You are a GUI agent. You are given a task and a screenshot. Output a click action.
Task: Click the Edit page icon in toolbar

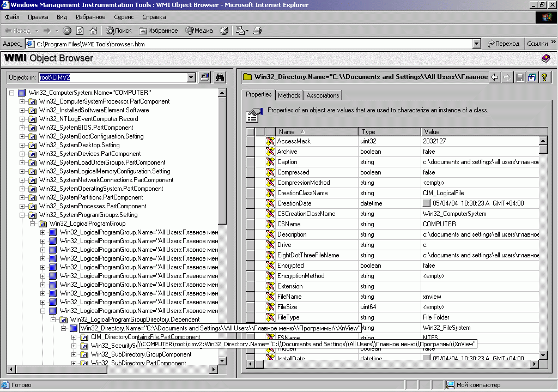point(240,31)
